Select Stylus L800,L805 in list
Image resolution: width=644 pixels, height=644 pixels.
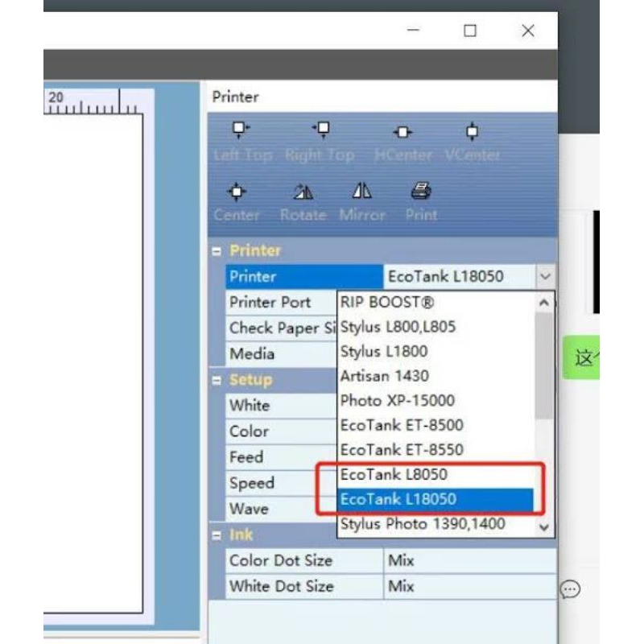click(x=436, y=327)
